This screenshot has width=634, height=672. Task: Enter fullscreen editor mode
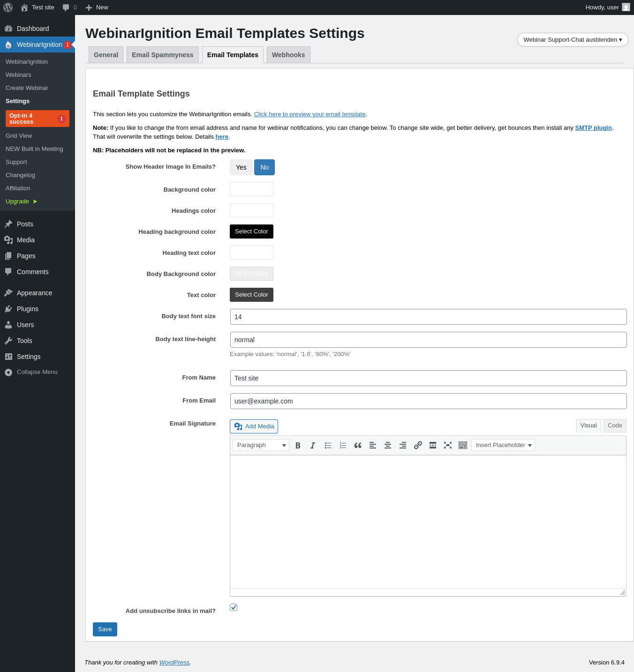(x=448, y=445)
